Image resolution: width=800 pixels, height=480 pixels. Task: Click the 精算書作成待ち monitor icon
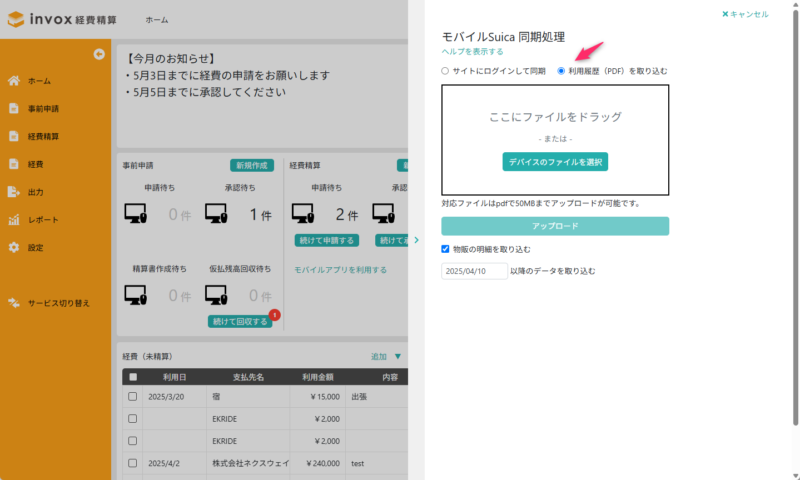(136, 295)
